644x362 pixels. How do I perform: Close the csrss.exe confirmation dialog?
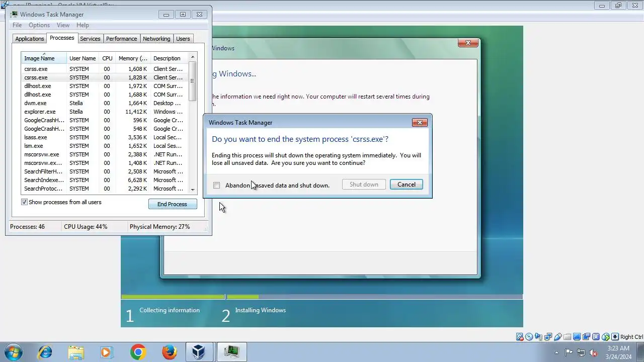420,122
